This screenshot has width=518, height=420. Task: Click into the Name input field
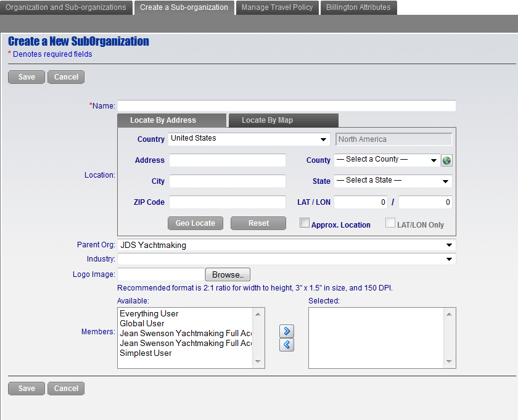click(286, 106)
